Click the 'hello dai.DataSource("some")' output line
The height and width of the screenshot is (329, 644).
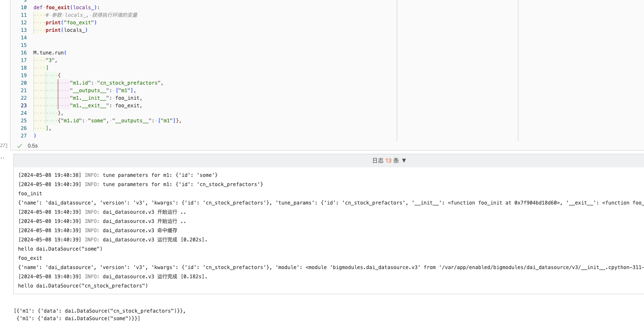(x=60, y=249)
